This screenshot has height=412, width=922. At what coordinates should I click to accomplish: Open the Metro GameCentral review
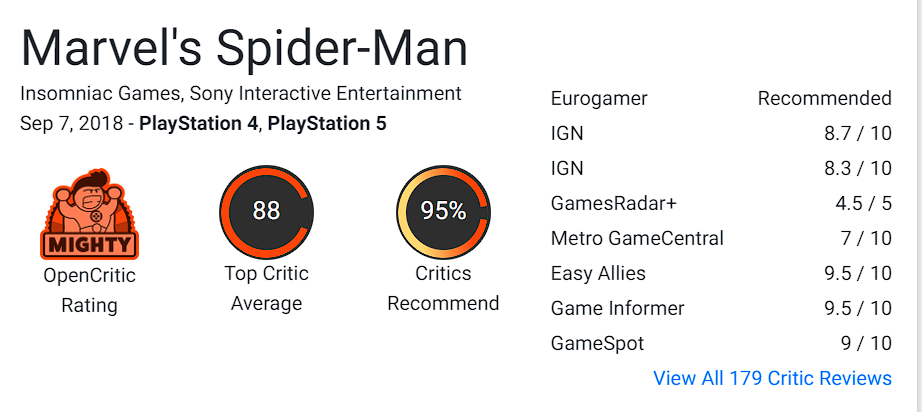click(x=637, y=239)
